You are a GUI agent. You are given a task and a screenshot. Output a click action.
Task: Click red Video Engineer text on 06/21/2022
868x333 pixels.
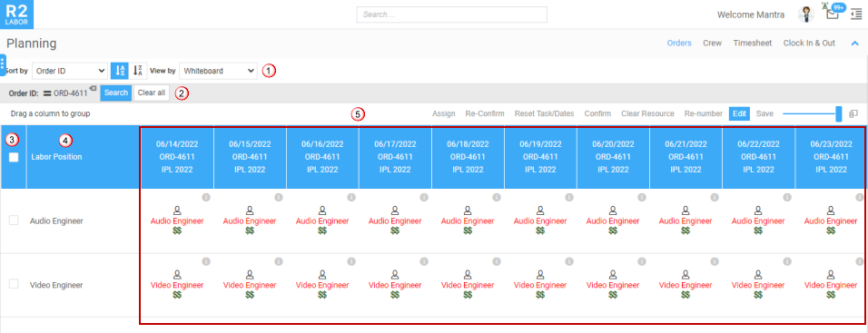(x=686, y=285)
